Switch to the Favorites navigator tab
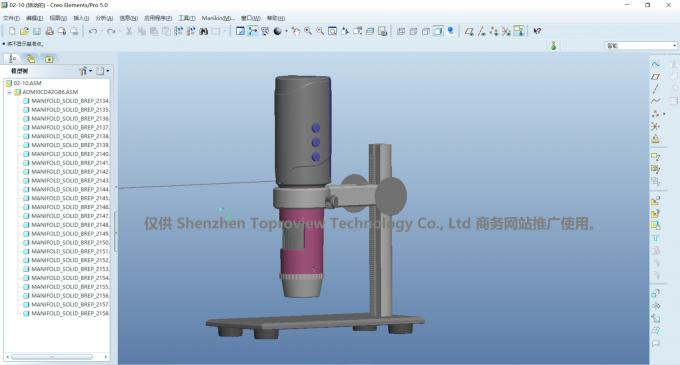Image resolution: width=680 pixels, height=365 pixels. click(x=49, y=59)
